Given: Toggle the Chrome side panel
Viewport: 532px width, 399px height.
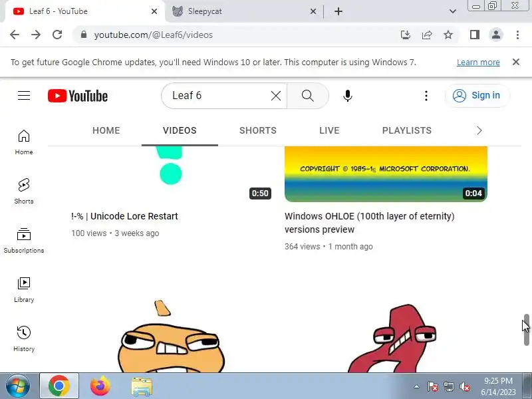Looking at the screenshot, I should 474,35.
